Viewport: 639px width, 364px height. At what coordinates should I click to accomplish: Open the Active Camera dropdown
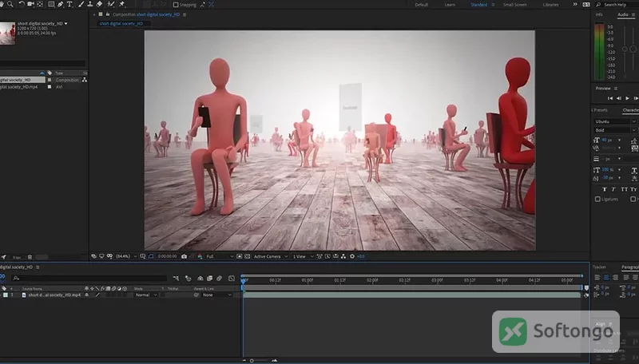coord(270,256)
